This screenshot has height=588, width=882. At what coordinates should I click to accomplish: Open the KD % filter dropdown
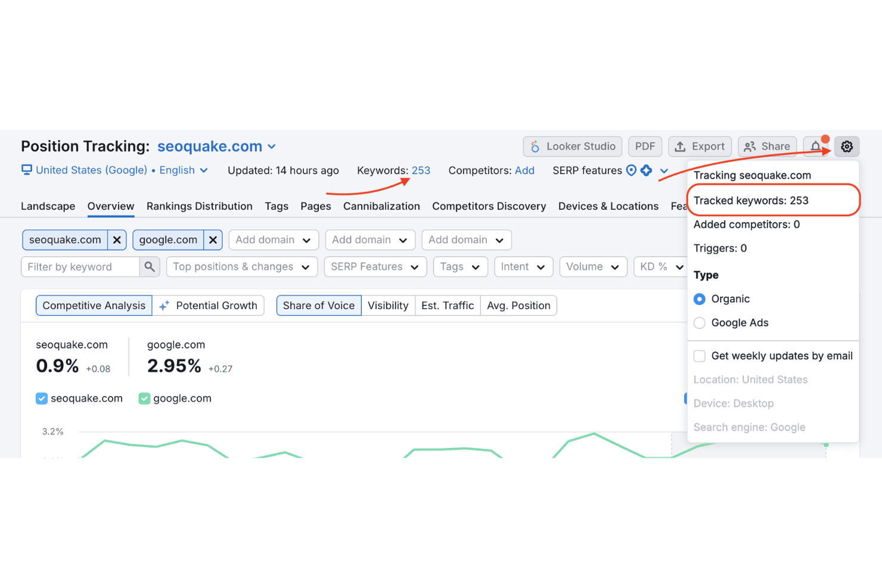pos(660,267)
